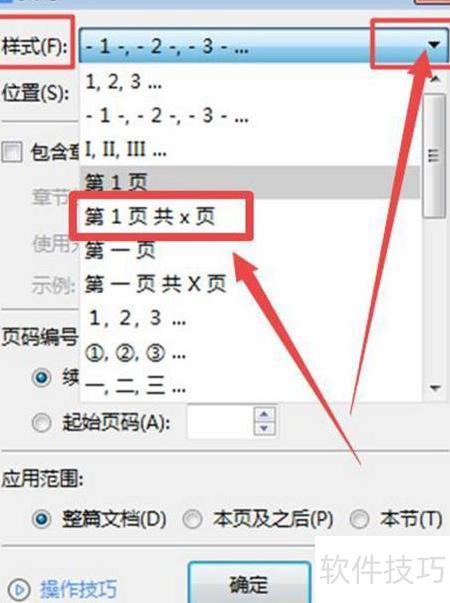
Task: Choose the "- 1 -, - 2 -, - 3 -" list option
Action: tap(250, 115)
